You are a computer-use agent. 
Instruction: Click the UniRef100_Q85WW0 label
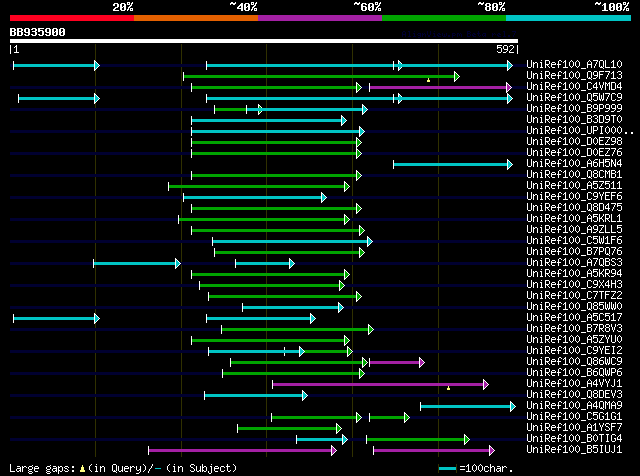tap(574, 307)
